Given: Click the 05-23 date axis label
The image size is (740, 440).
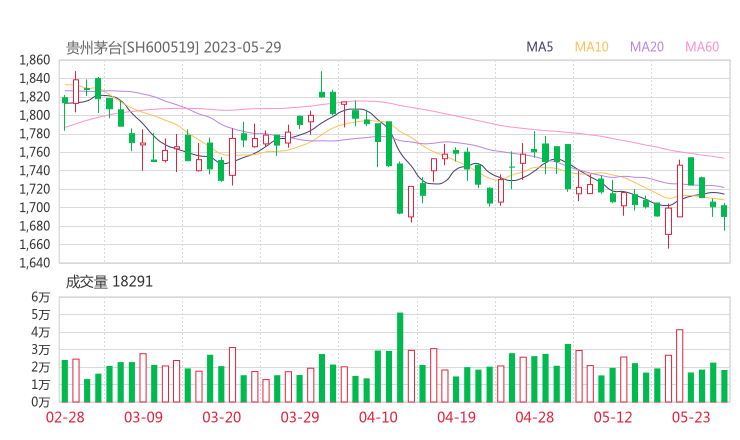Looking at the screenshot, I should click(691, 417).
